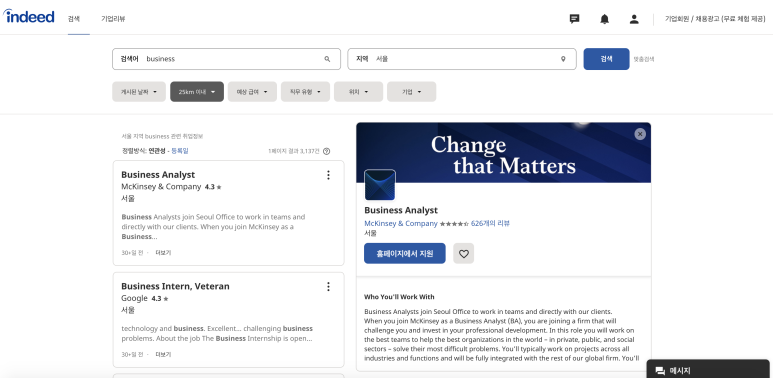Screen dimensions: 773x378
Task: Click 더보기 on the Business Analyst card
Action: click(163, 253)
